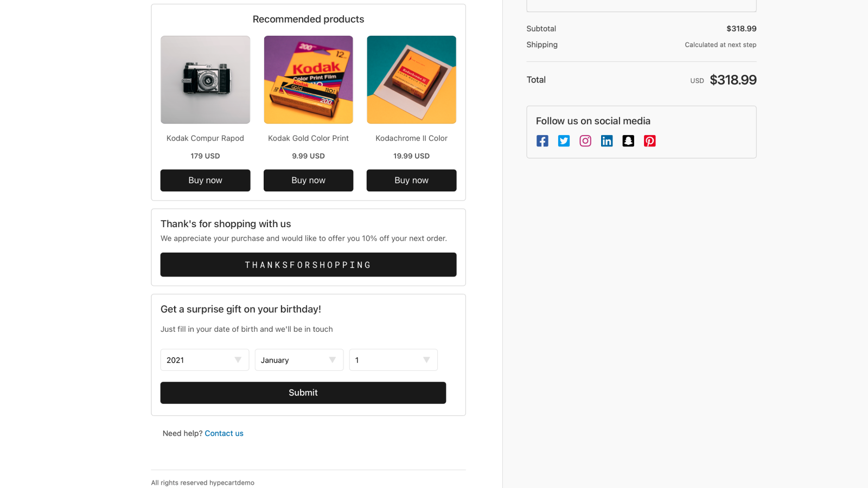Select the Kodachrome II product photo
This screenshot has width=868, height=488.
tap(411, 80)
